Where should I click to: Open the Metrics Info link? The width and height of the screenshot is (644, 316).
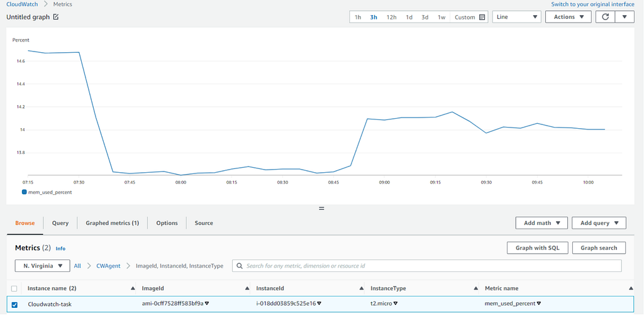tap(60, 248)
